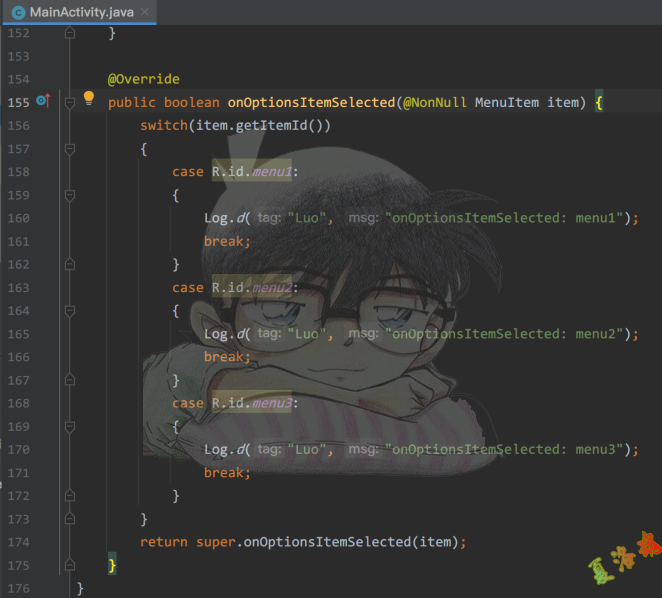Click line number 160 in the gutter

18,218
